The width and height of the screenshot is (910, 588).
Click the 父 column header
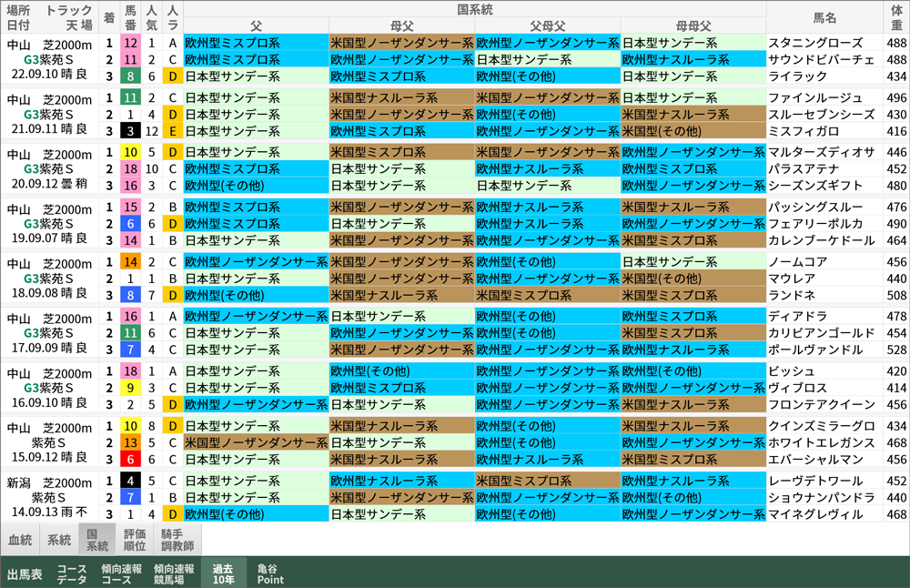(x=256, y=25)
